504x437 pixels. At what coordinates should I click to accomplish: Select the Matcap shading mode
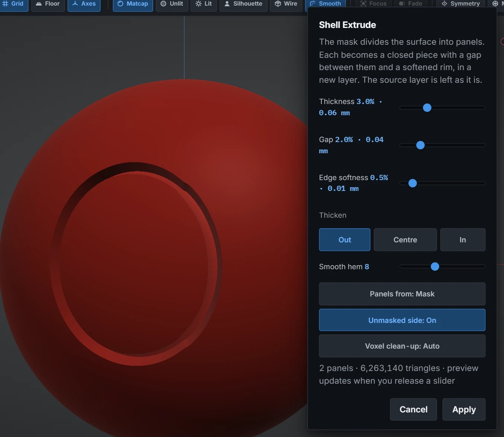tap(133, 4)
